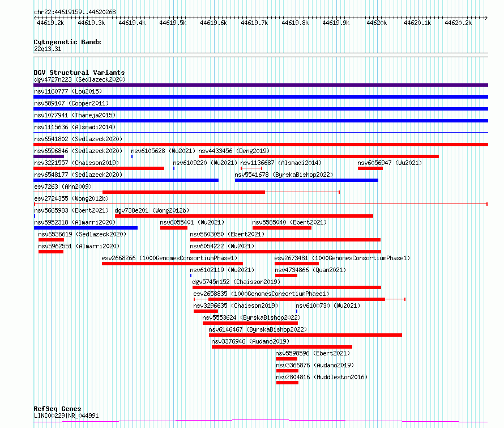Select nsv5603050 (Ebert2021) variant label
Viewport: 504px width, 428px height.
click(227, 234)
